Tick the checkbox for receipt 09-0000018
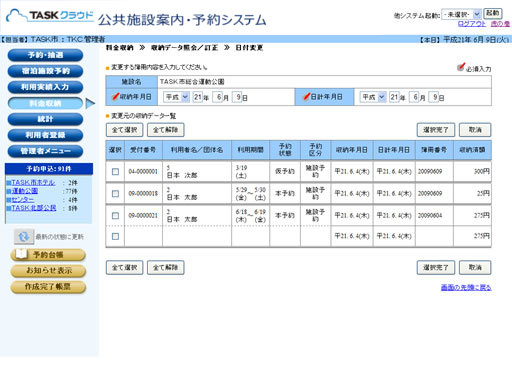 click(x=115, y=194)
